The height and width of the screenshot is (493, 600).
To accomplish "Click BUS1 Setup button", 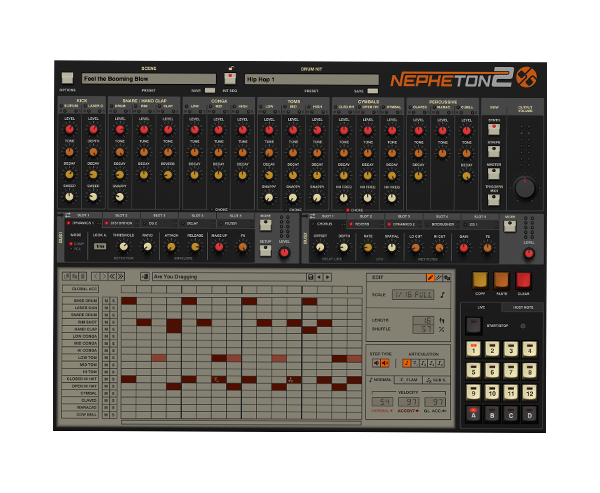I will click(266, 251).
